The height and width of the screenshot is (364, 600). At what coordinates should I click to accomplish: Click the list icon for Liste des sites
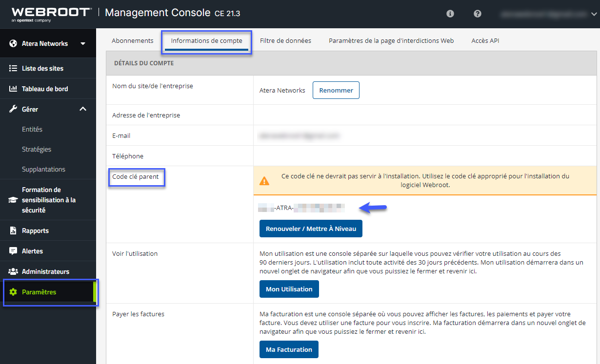[x=13, y=68]
